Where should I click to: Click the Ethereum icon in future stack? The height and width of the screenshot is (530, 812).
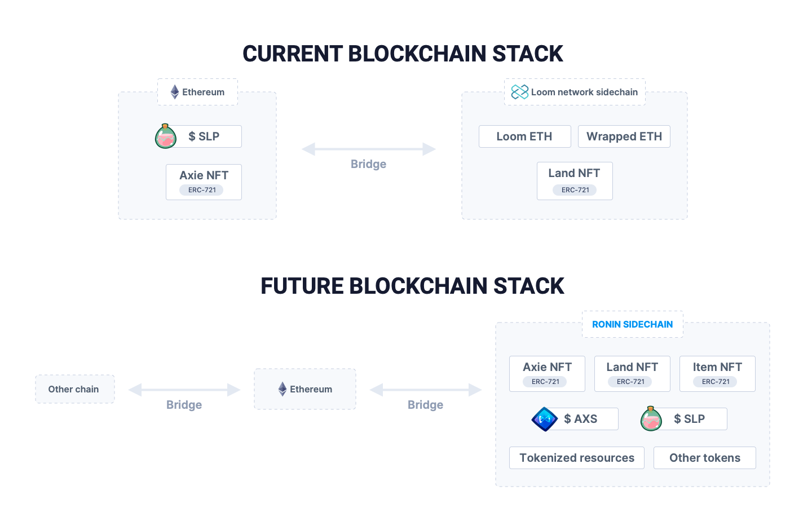click(x=283, y=389)
